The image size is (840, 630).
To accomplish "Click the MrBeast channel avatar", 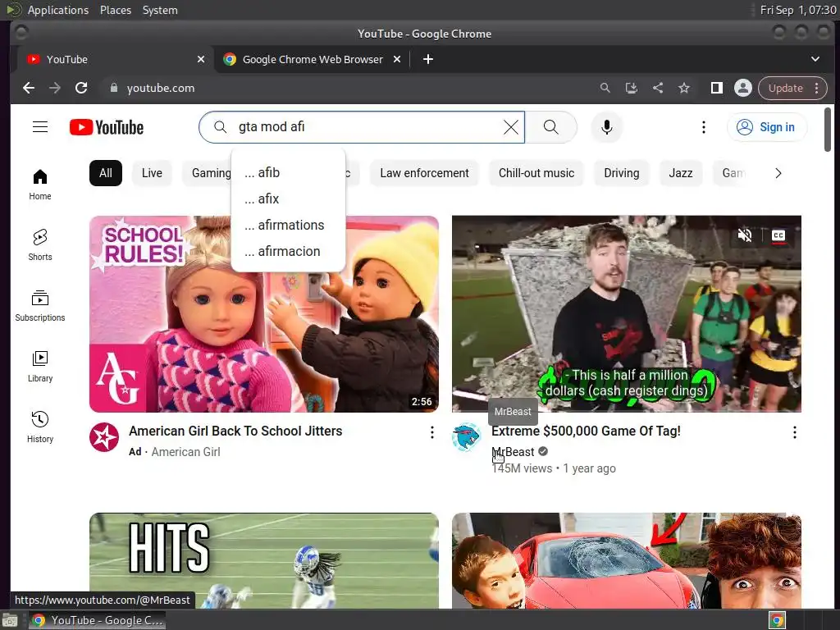I will [x=467, y=437].
